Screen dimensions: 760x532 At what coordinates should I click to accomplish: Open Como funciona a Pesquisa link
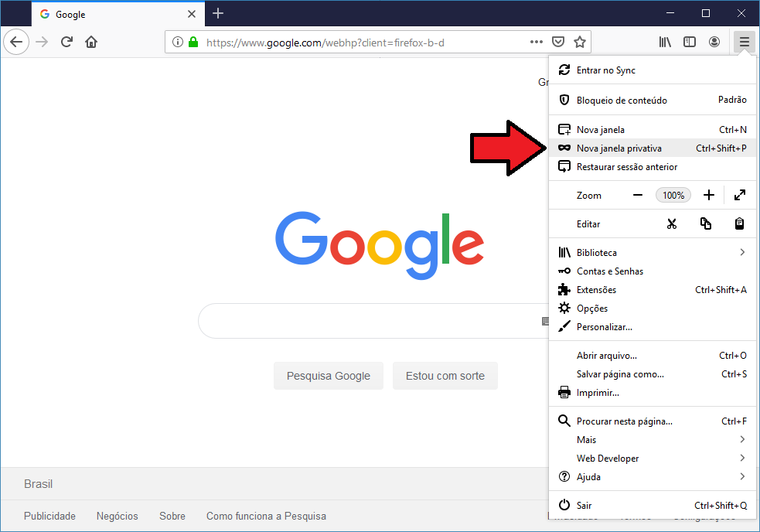[266, 516]
